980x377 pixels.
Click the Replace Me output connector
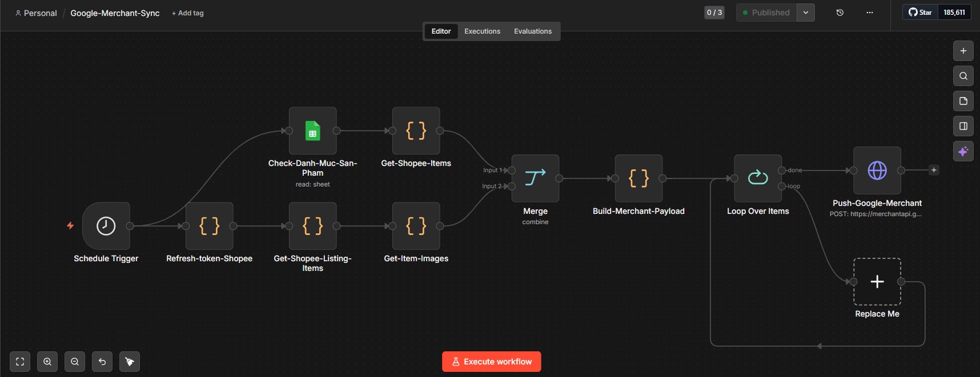[901, 282]
